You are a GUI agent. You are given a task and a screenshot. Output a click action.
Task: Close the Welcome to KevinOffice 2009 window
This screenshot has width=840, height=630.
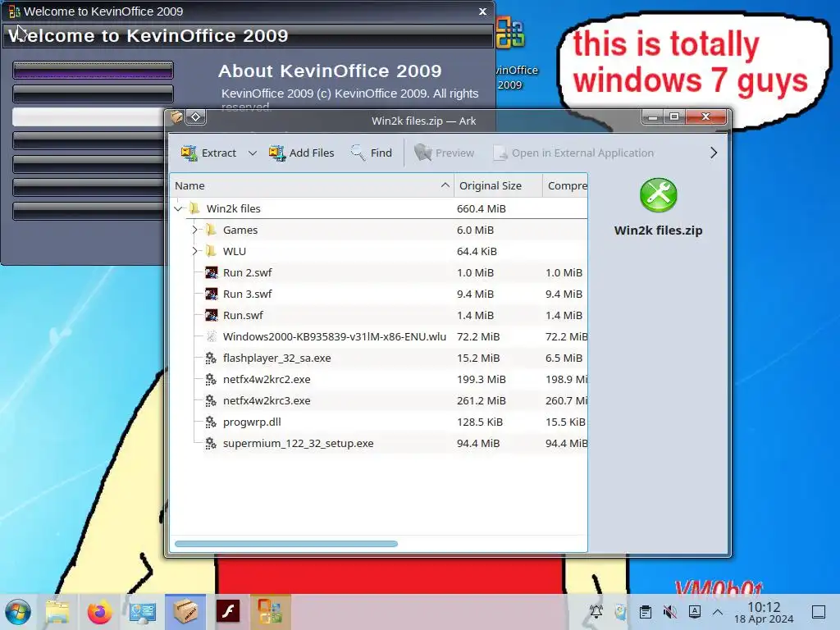[x=482, y=11]
